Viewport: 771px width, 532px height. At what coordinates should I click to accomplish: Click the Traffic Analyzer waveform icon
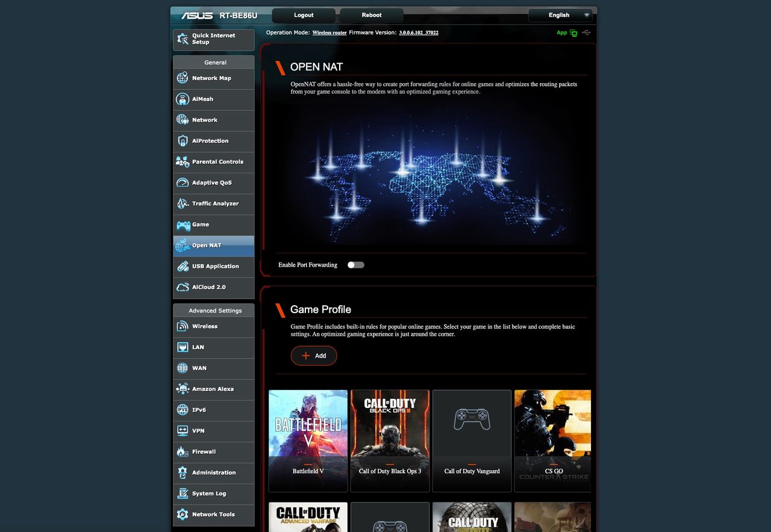point(183,203)
